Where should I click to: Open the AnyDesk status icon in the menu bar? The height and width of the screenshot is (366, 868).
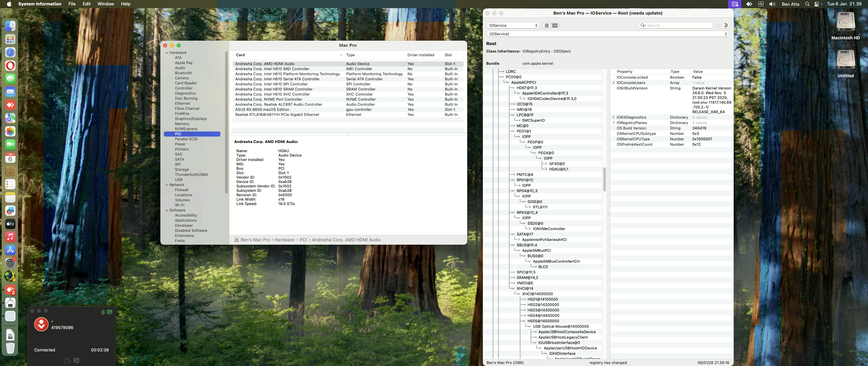tap(749, 4)
